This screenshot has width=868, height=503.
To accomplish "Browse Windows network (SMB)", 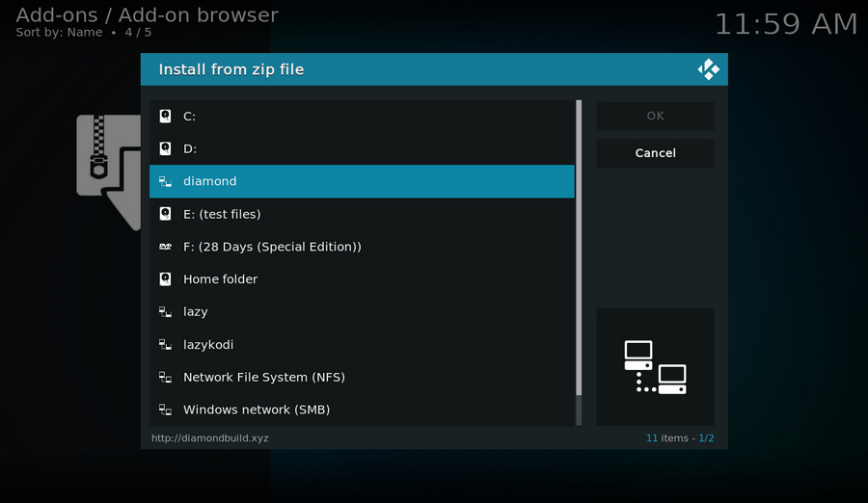I will click(x=362, y=410).
